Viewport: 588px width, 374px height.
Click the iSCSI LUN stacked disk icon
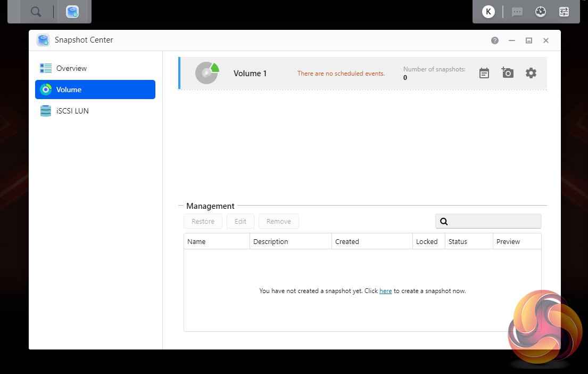46,111
